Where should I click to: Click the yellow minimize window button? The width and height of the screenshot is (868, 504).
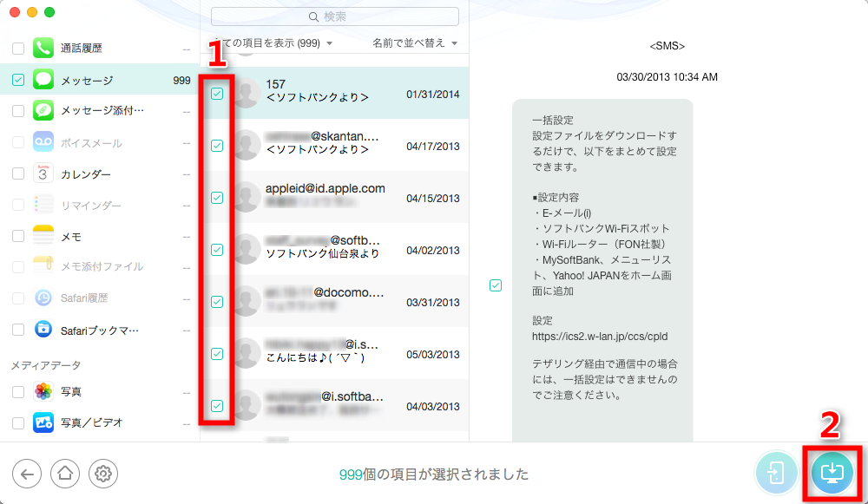pos(32,12)
